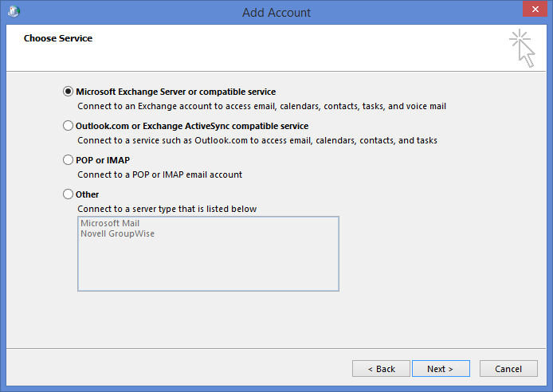Click 'Connect to an Exchange account' description
This screenshot has height=392, width=553.
point(261,105)
